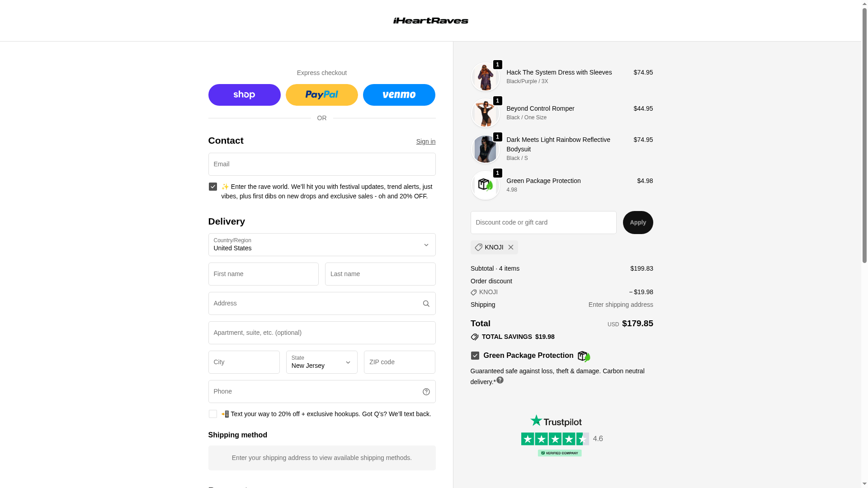Open the package protection info question mark

coord(500,380)
